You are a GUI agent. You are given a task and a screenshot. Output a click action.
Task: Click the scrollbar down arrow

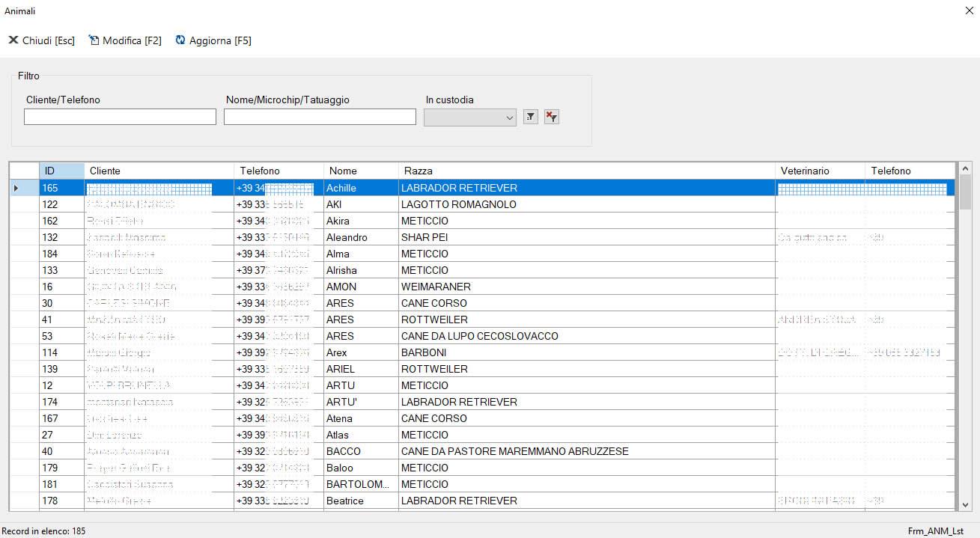tap(965, 505)
